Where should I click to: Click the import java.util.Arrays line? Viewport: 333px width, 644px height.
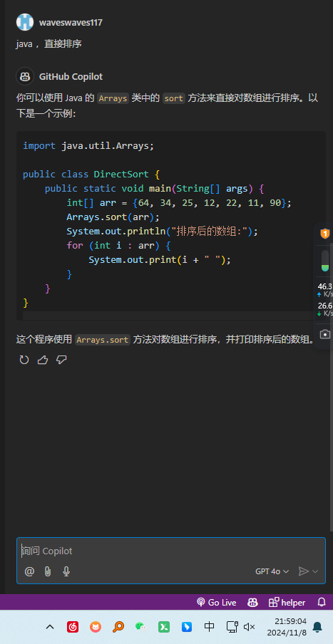pyautogui.click(x=88, y=146)
